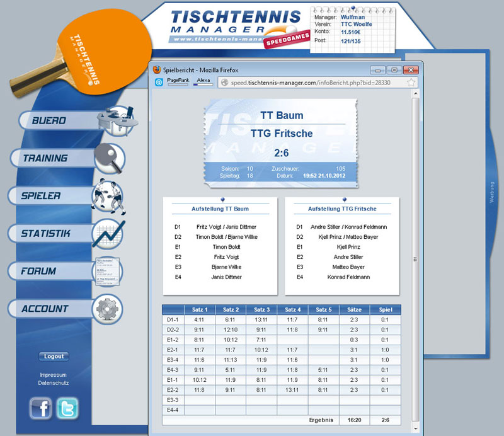Click the Speedgames red badge
Viewport: 504px width, 436px height.
287,40
